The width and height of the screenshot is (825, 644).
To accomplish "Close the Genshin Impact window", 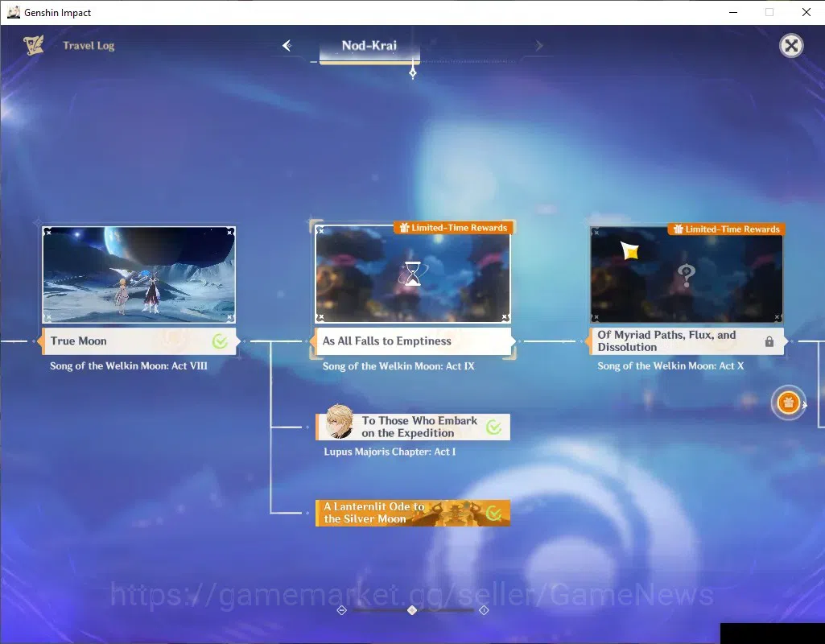I will tap(806, 12).
